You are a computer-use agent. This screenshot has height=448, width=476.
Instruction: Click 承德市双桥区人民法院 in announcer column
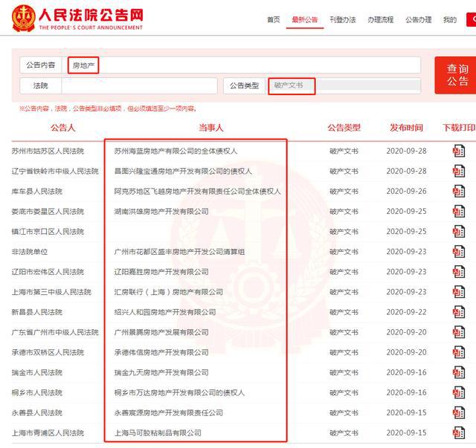(48, 352)
